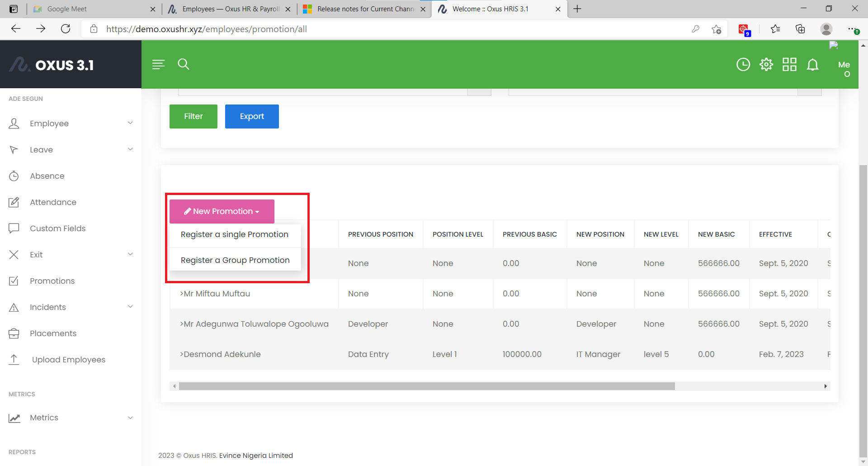This screenshot has height=466, width=868.
Task: Expand the Exit sidebar chevron
Action: pyautogui.click(x=130, y=254)
